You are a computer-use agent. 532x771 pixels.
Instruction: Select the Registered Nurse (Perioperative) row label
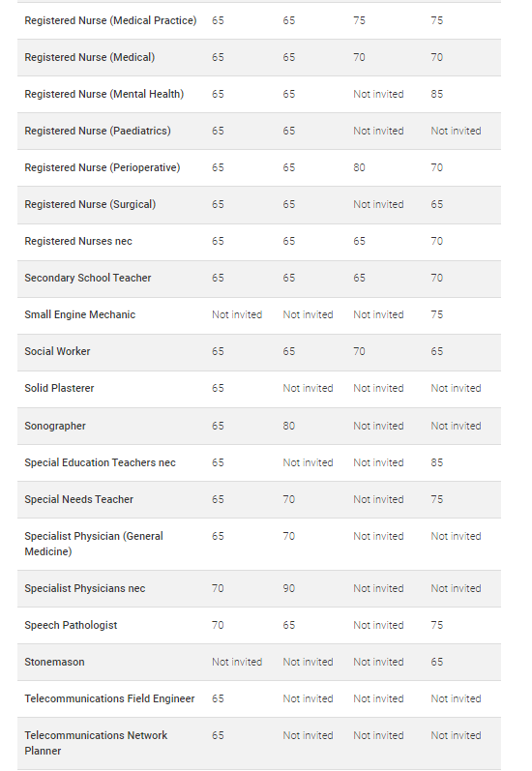click(x=103, y=167)
